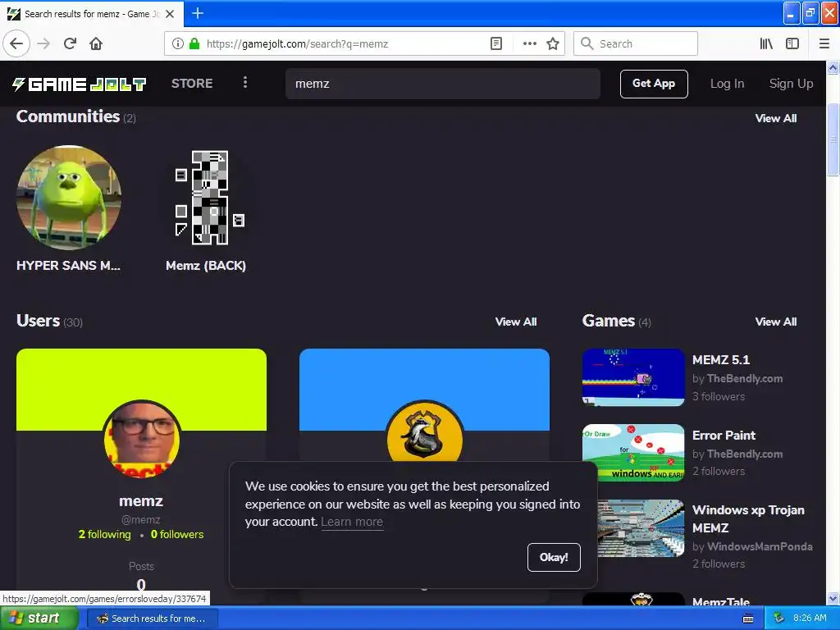Image resolution: width=840 pixels, height=630 pixels.
Task: Click 2 following on memz card
Action: (104, 534)
